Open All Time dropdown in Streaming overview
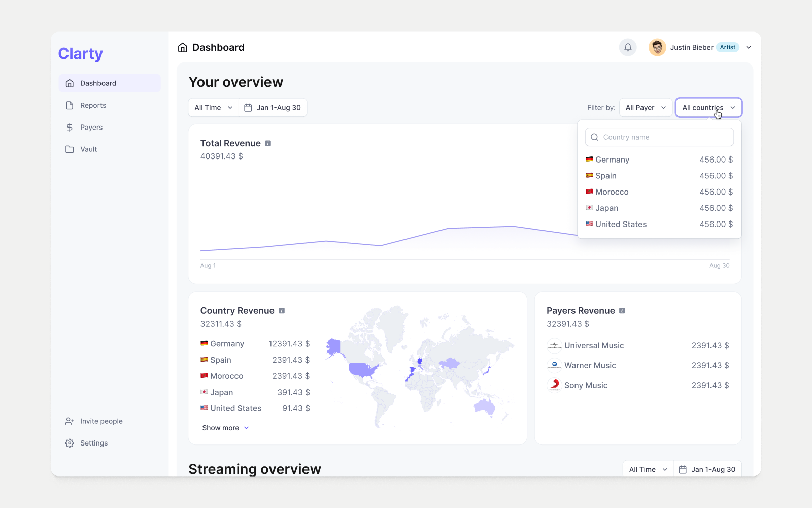This screenshot has height=508, width=812. point(648,469)
